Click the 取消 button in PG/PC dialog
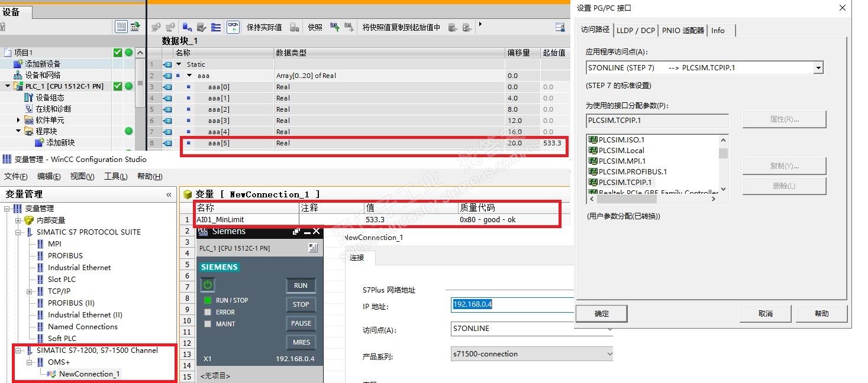The width and height of the screenshot is (868, 383). [x=766, y=314]
